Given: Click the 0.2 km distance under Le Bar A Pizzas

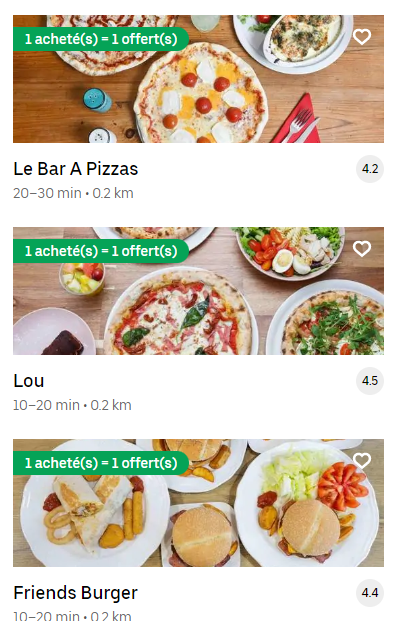Looking at the screenshot, I should [x=113, y=193].
